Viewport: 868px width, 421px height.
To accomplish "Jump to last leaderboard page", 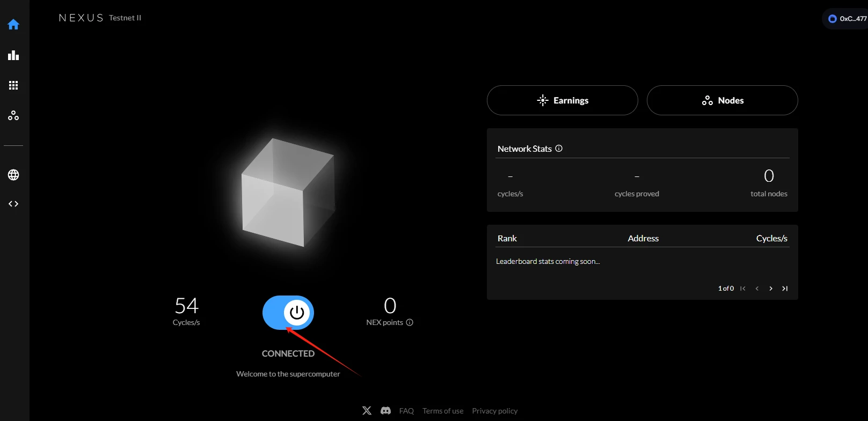I will point(785,289).
